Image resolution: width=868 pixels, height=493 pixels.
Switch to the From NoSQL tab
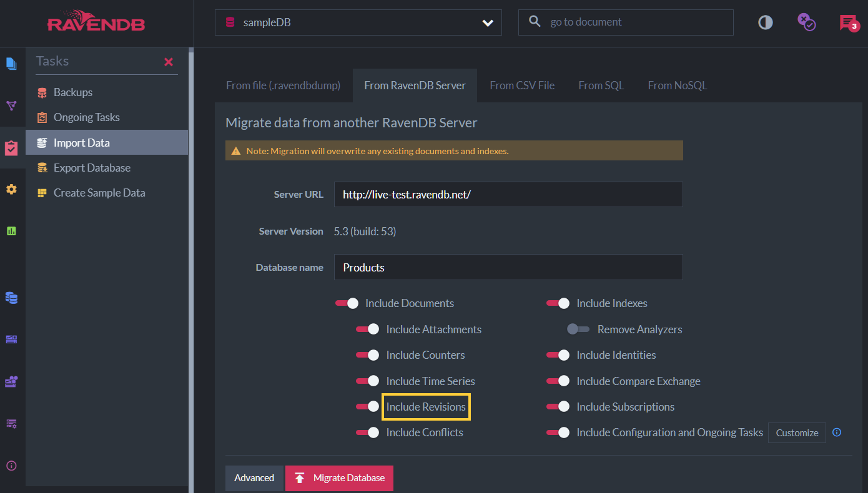pyautogui.click(x=678, y=85)
